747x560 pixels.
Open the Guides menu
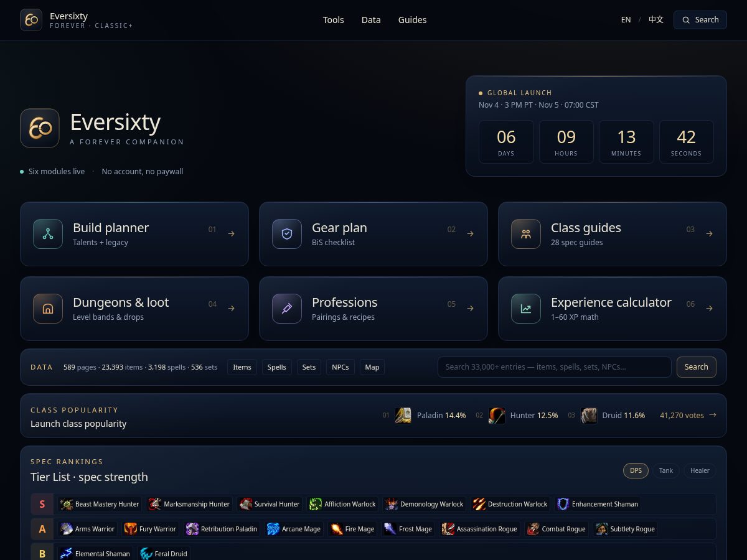(x=413, y=20)
